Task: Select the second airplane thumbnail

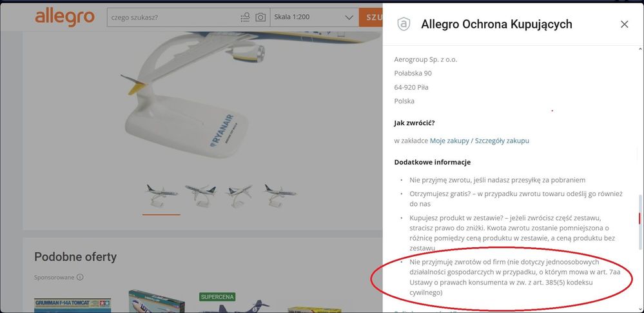Action: (x=201, y=196)
